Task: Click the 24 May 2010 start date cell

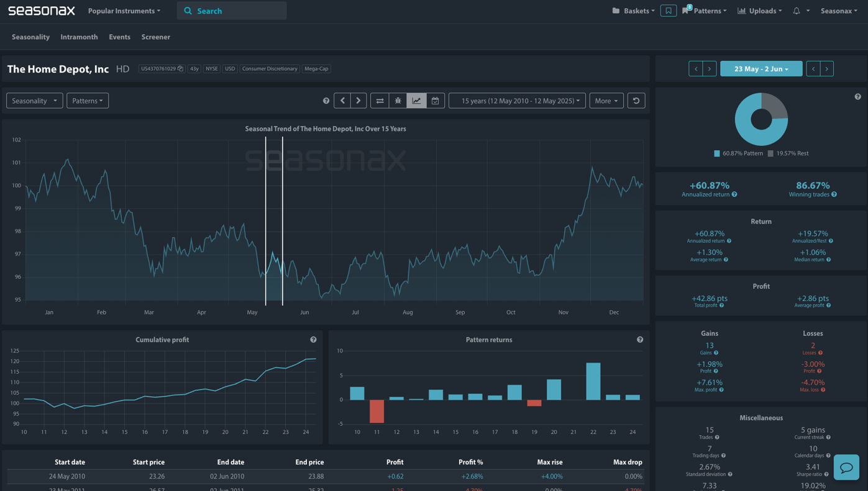Action: (66, 476)
